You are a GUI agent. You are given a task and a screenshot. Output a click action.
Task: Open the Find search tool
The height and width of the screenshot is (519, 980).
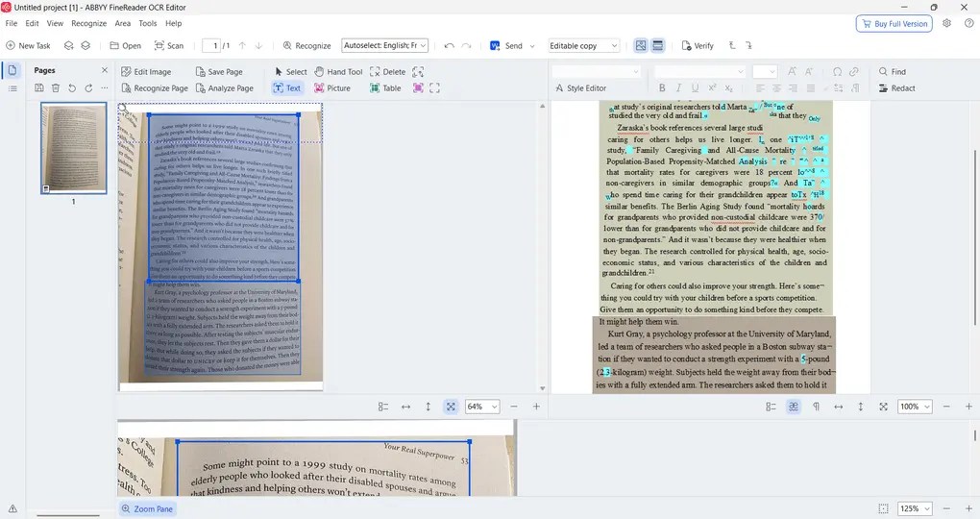point(892,72)
